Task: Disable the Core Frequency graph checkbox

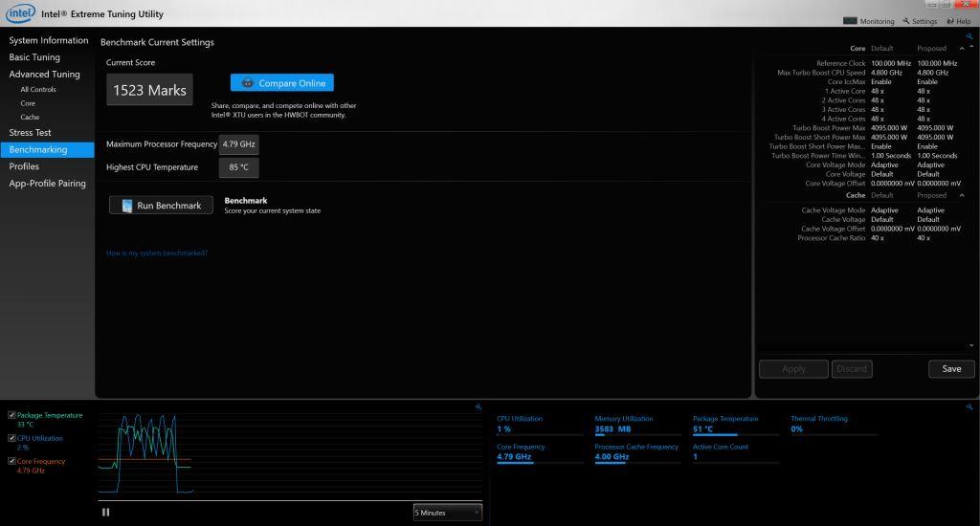Action: tap(11, 461)
